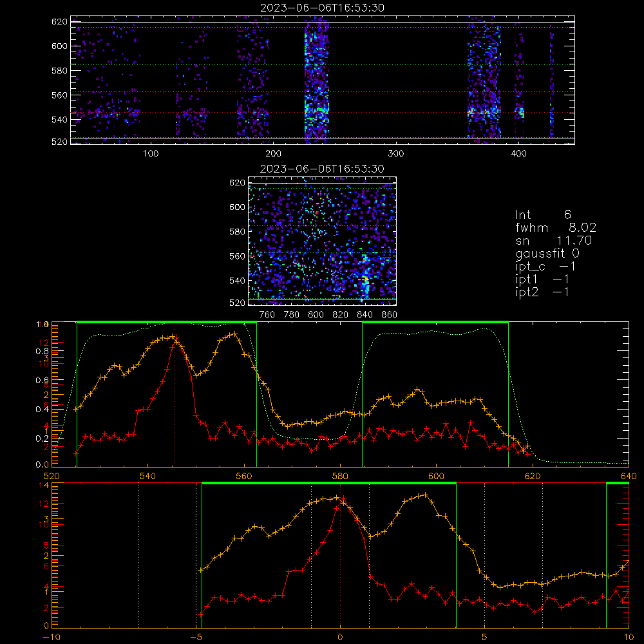Click the x-axis label 800 on middle plot
Screen dimensions: 644x644
[x=316, y=315]
